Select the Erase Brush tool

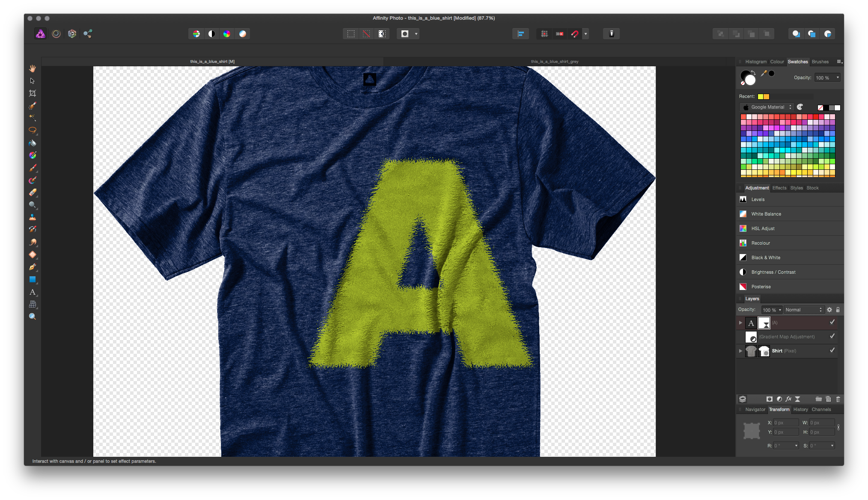33,192
